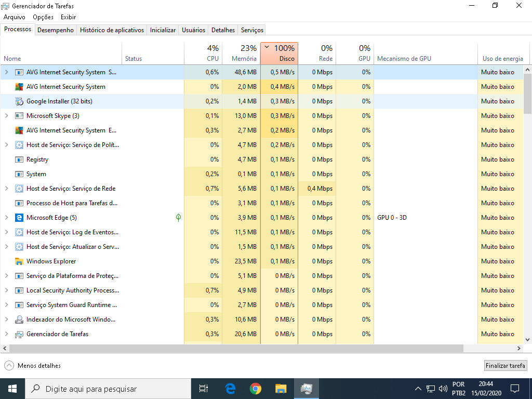Switch to the Desempenho tab
The image size is (532, 399).
[56, 30]
